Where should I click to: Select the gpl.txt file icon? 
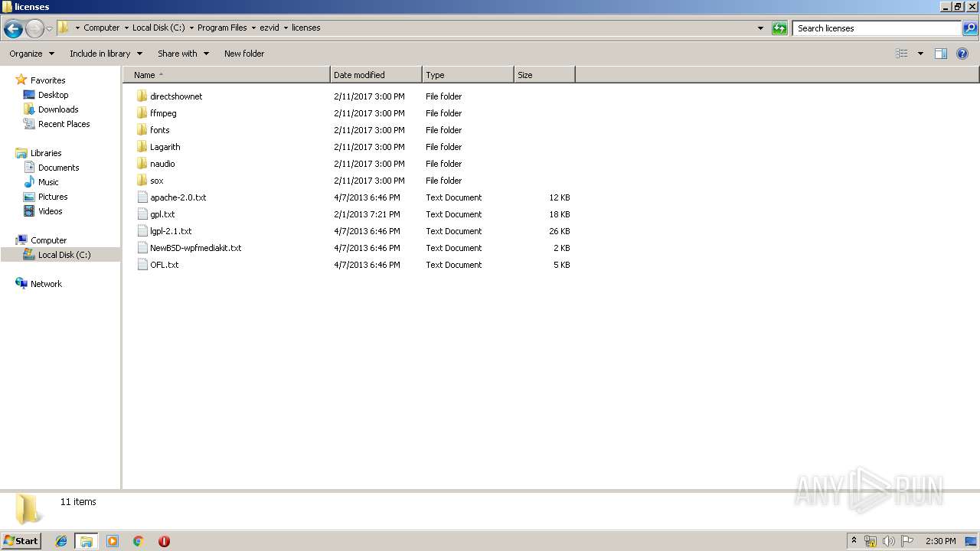(142, 214)
